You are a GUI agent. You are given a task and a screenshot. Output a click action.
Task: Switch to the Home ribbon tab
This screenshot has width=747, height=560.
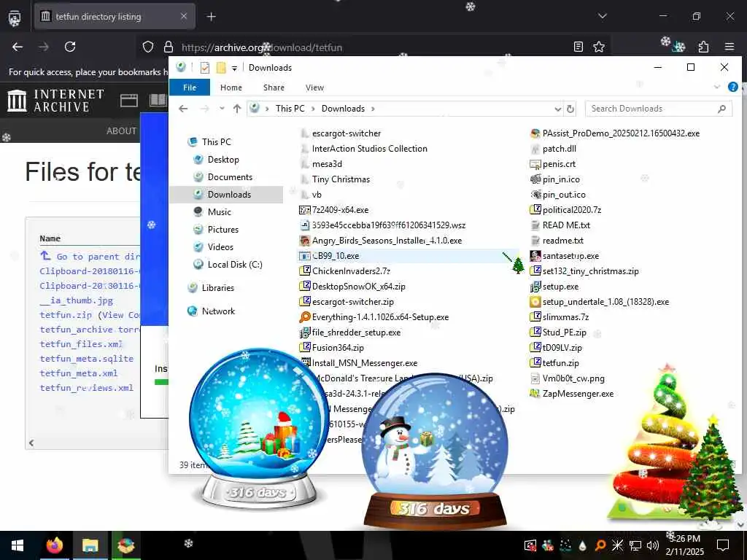coord(231,87)
